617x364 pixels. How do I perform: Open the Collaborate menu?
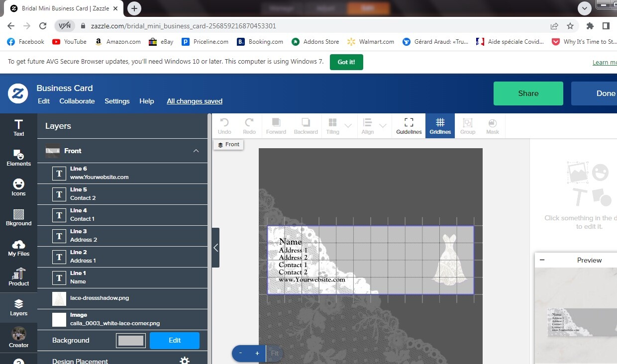point(77,101)
